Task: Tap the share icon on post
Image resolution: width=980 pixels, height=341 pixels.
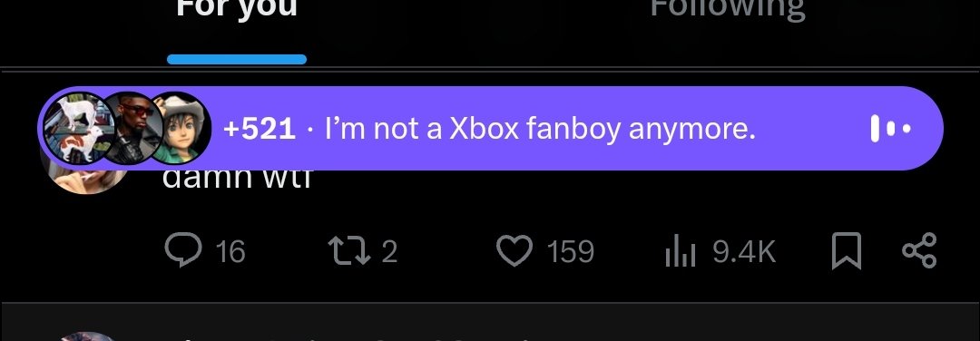Action: tap(919, 250)
